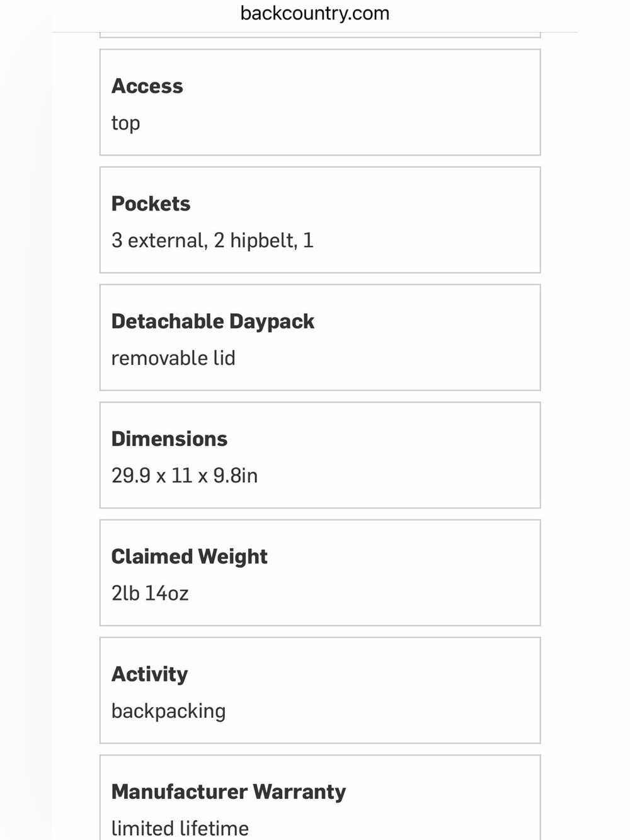This screenshot has width=630, height=840.
Task: Select the Activity spec heading
Action: [149, 675]
